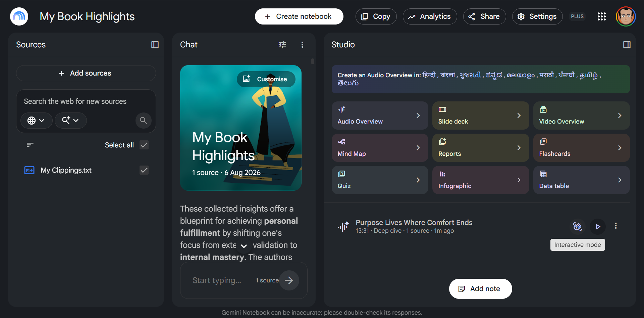Expand Audio Overview options arrow
This screenshot has height=318, width=644.
click(x=418, y=116)
